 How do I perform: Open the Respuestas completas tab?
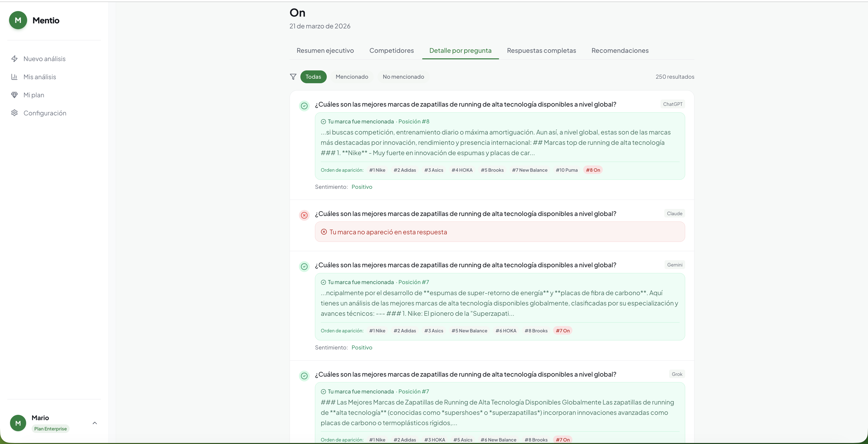coord(541,51)
